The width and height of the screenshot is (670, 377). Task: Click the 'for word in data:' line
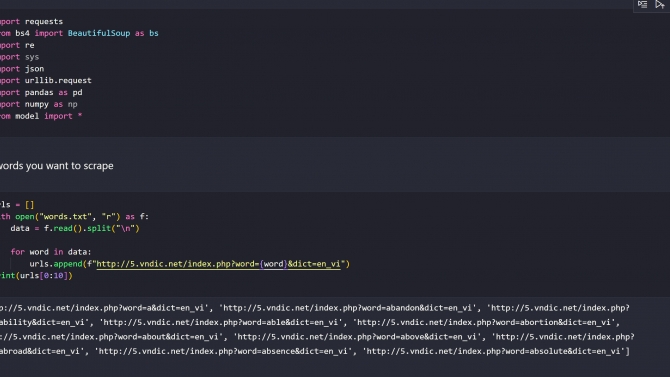click(51, 252)
